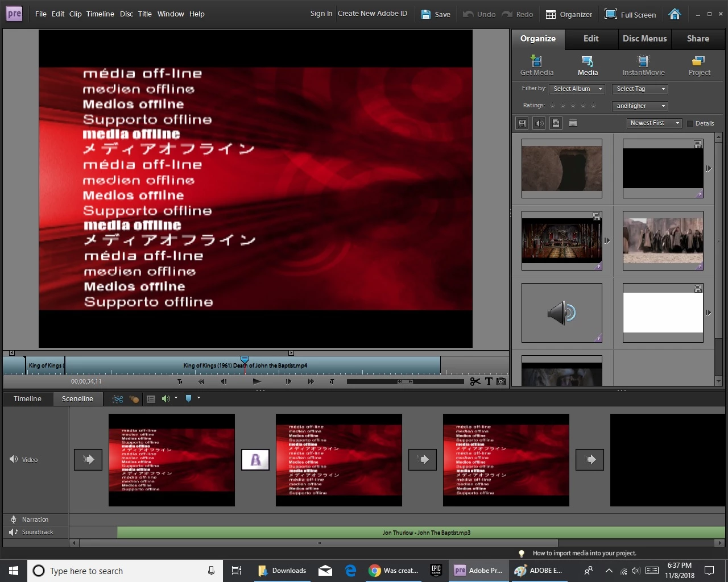Click the playhead marker on the mini-timeline
This screenshot has width=728, height=582.
245,360
